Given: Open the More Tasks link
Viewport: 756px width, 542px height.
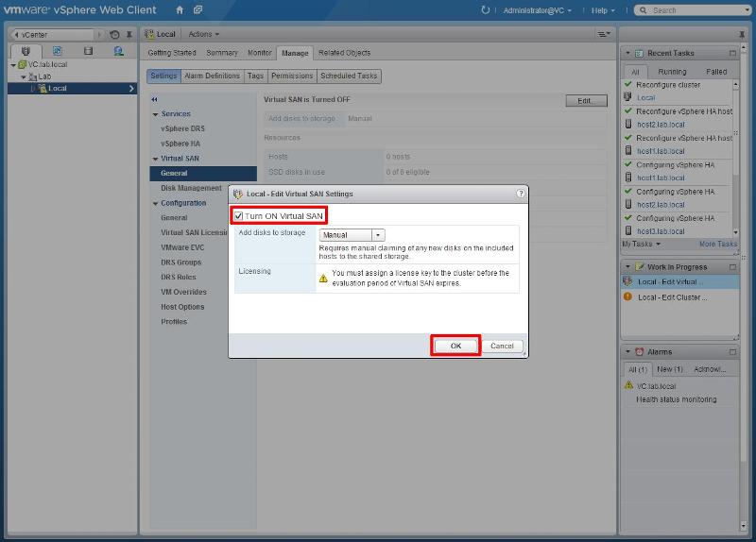Looking at the screenshot, I should 718,245.
